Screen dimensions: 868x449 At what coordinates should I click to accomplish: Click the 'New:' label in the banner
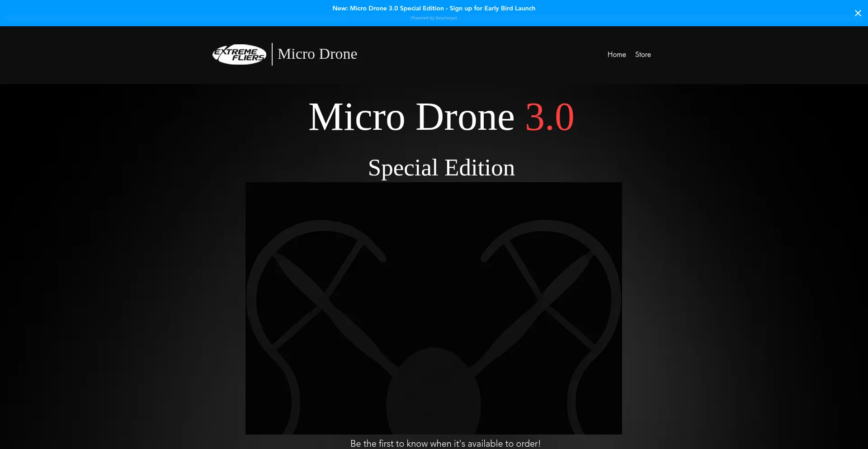tap(340, 8)
